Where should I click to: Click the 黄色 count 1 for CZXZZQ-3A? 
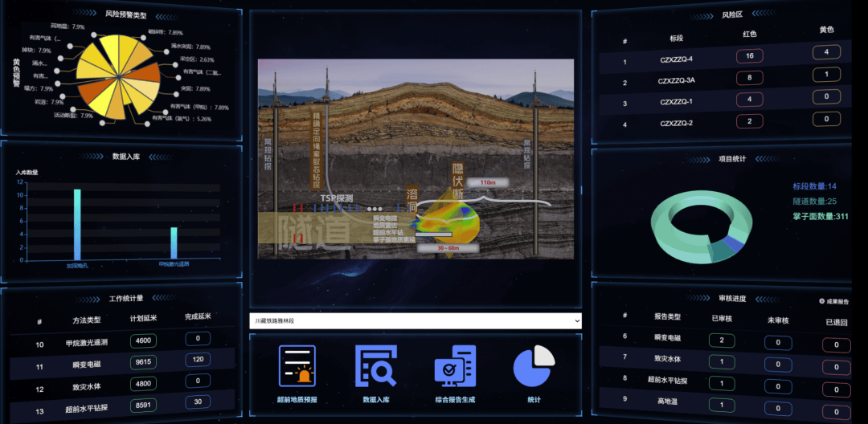(826, 75)
